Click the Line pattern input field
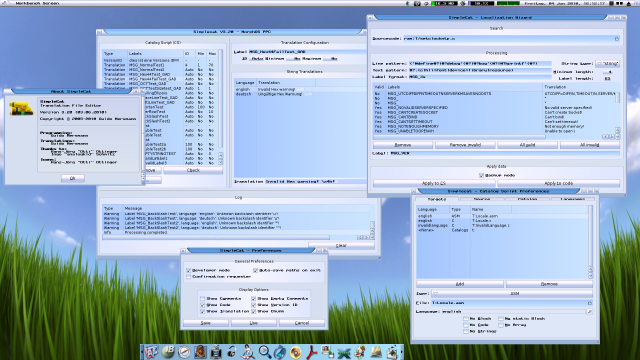This screenshot has height=360, width=640. [480, 64]
